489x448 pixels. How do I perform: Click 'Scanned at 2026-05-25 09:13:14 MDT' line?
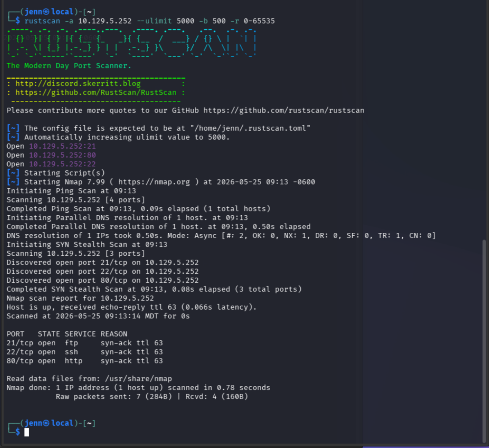98,316
